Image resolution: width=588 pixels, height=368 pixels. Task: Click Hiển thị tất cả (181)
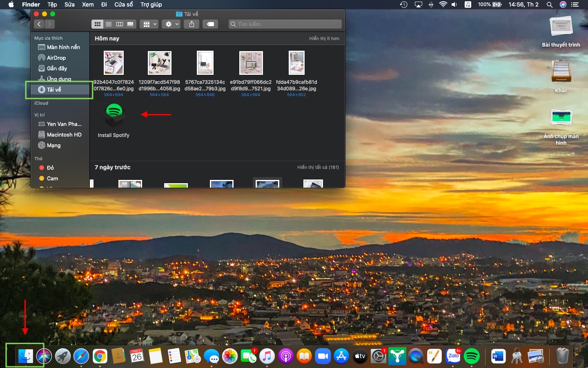point(318,167)
